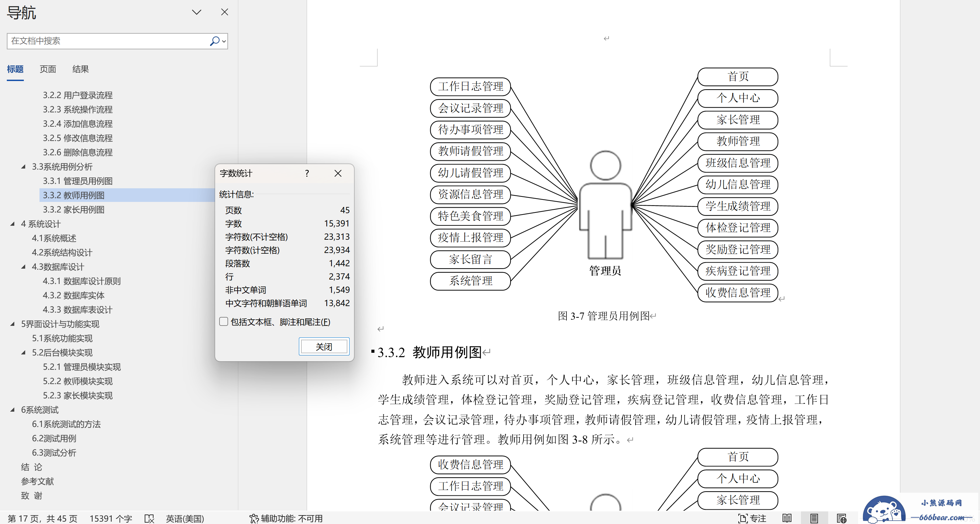Screen dimensions: 980x524
Task: Enable 包括文本框、脚注和尾注 checkbox
Action: (x=224, y=321)
